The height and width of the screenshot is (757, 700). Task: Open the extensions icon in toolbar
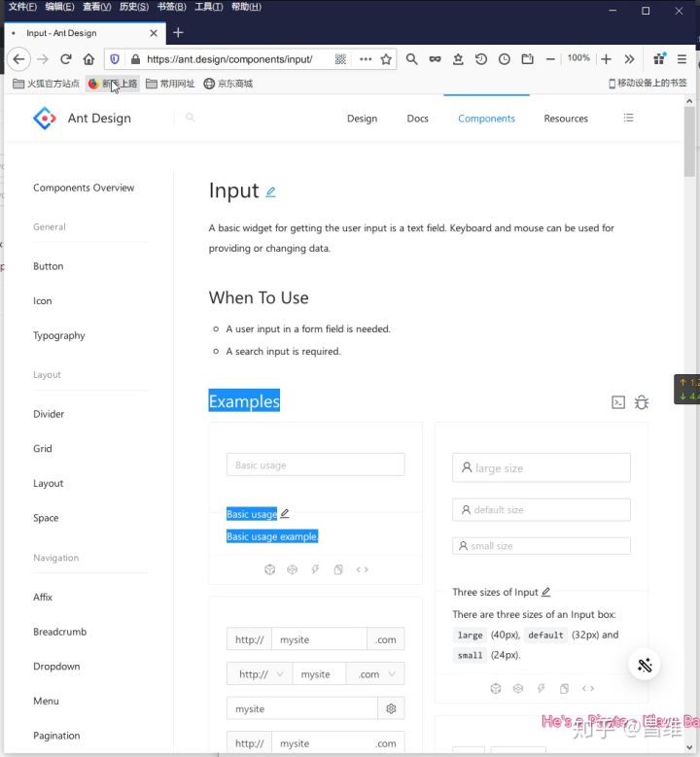659,59
